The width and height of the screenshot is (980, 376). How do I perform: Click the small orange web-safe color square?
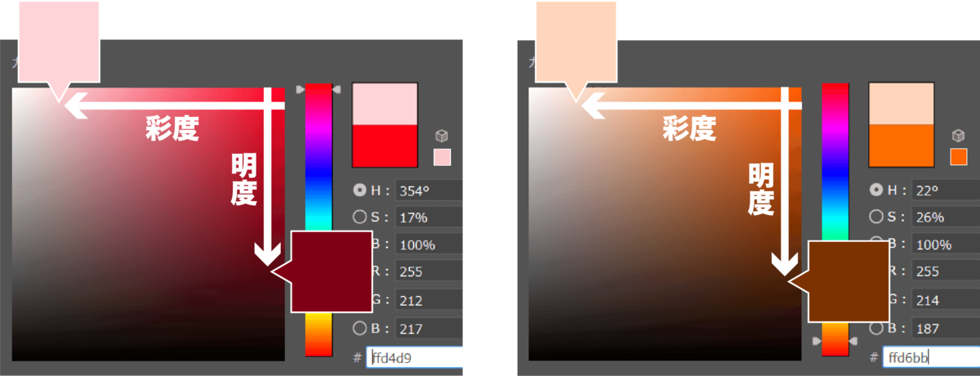coord(959,156)
